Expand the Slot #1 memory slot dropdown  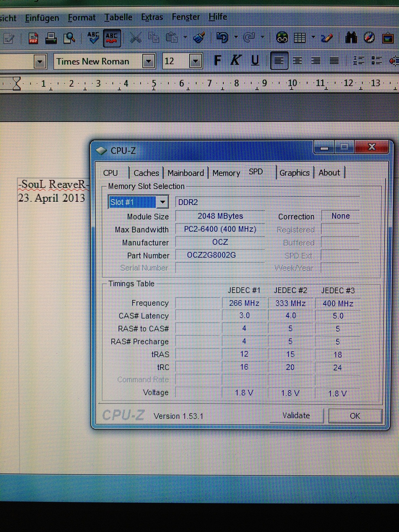click(162, 202)
